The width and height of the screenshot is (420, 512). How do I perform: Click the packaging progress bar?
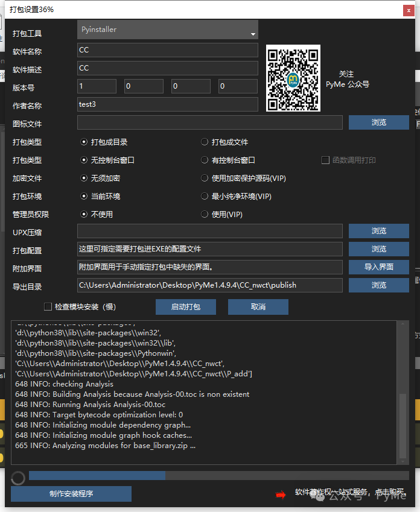point(218,476)
